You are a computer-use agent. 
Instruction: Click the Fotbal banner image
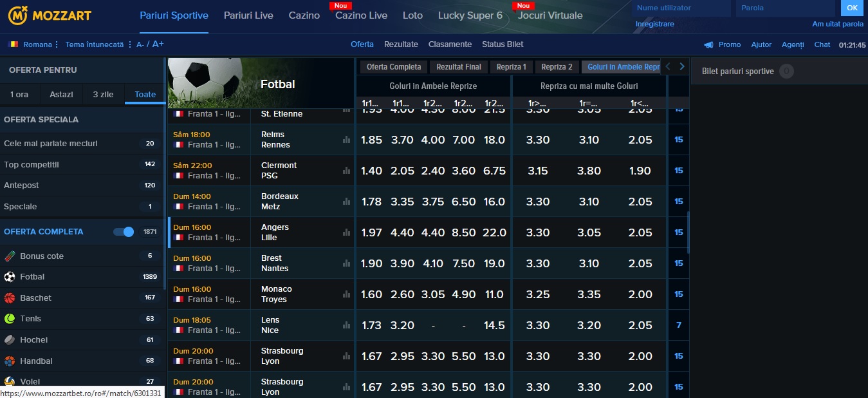261,83
